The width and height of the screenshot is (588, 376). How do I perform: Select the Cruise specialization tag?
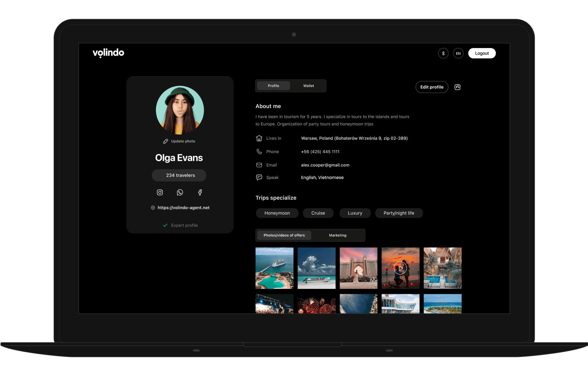coord(318,213)
